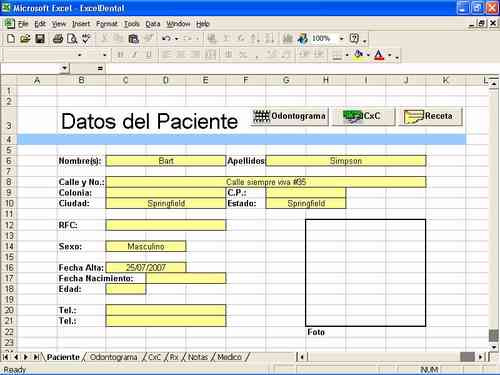500x375 pixels.
Task: Switch to the Odontograma sheet tab
Action: click(x=113, y=357)
